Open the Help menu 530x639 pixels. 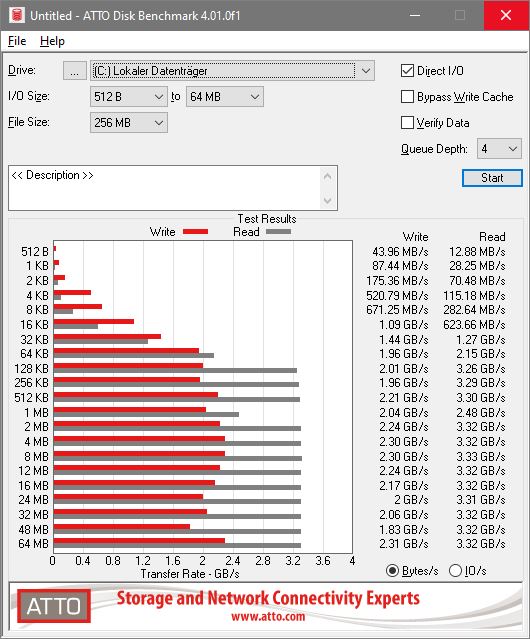(52, 41)
